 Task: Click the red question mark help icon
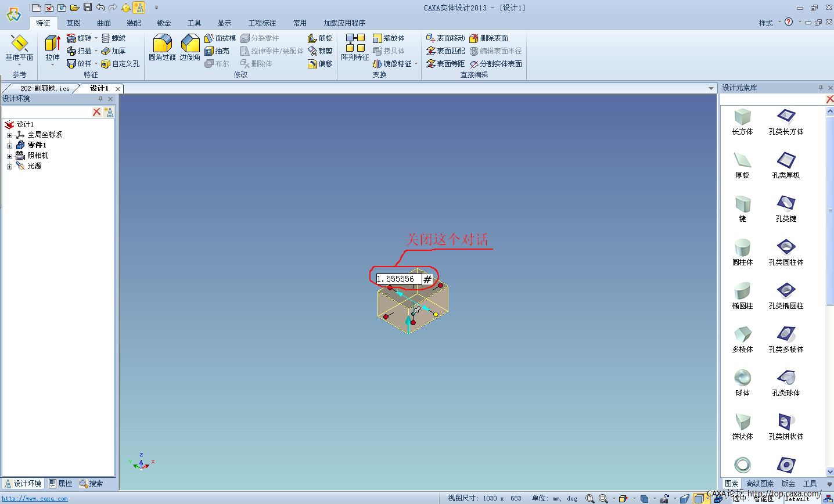click(789, 22)
